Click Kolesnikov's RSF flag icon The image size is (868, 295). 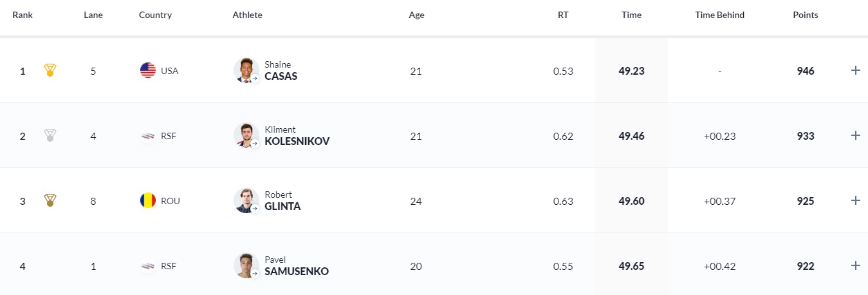pyautogui.click(x=148, y=136)
